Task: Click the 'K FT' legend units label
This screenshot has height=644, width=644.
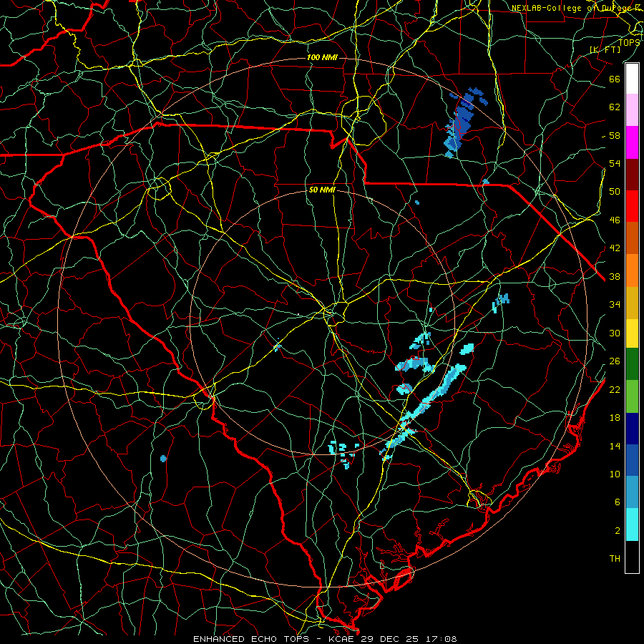Action: [605, 49]
